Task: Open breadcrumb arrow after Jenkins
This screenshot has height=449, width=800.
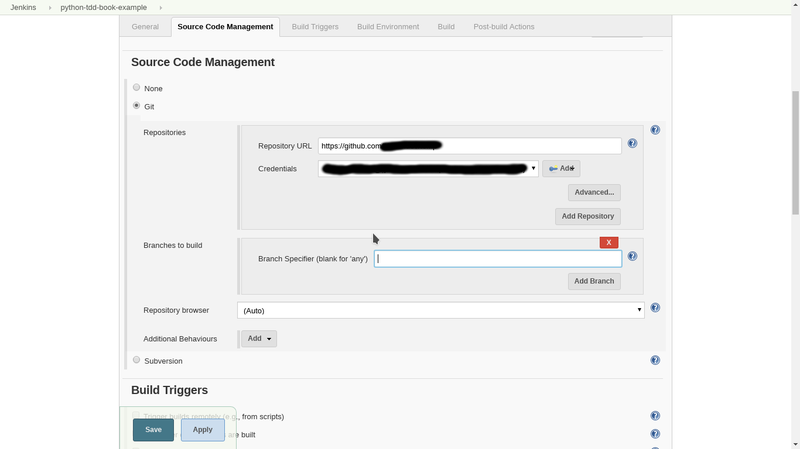Action: pyautogui.click(x=49, y=8)
